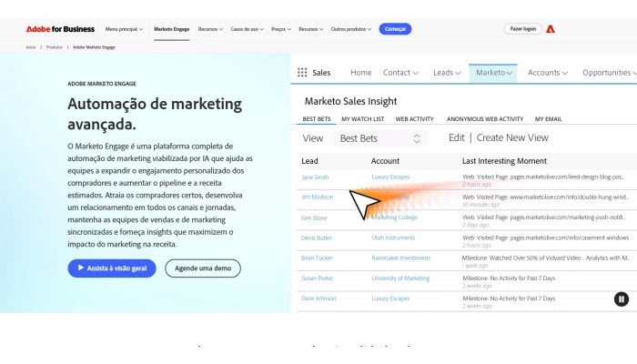Open Rainmaker Investments account

tap(400, 258)
